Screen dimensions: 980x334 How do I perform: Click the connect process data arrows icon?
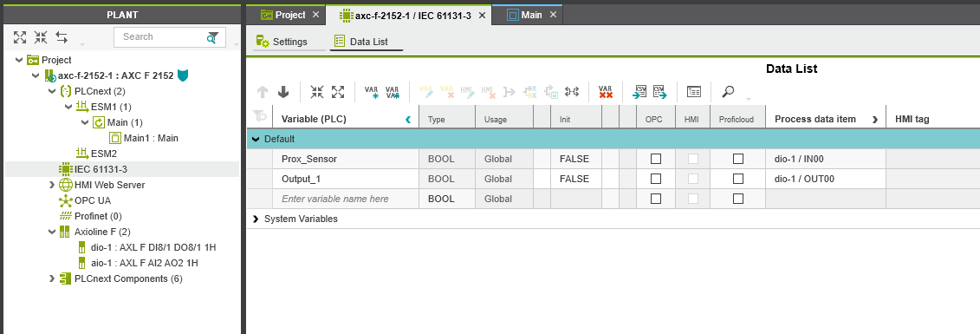tap(571, 92)
